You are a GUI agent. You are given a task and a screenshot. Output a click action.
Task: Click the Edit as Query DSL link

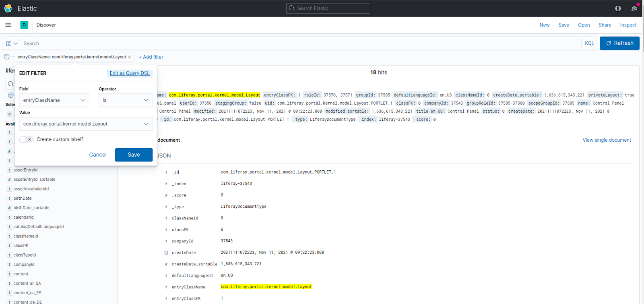130,73
